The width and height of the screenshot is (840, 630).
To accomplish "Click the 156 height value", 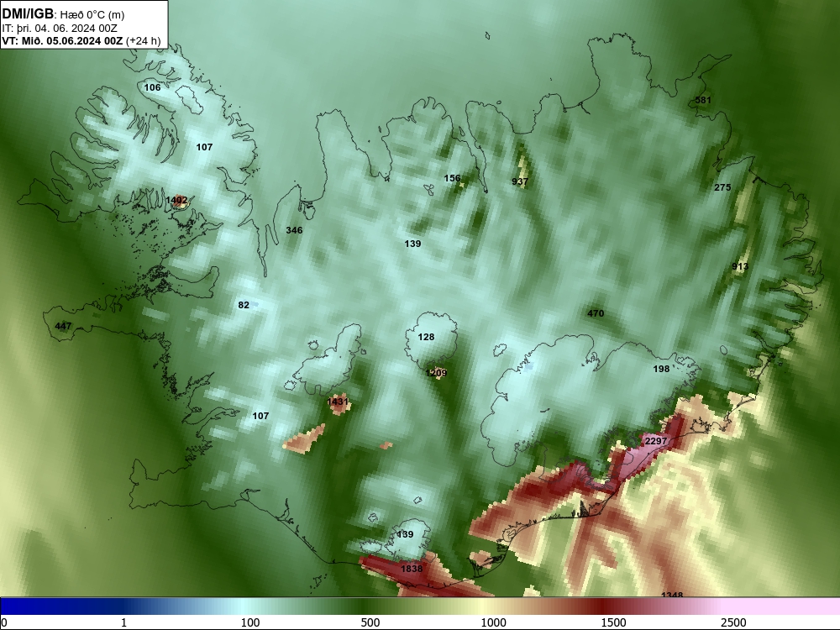I will (x=452, y=178).
